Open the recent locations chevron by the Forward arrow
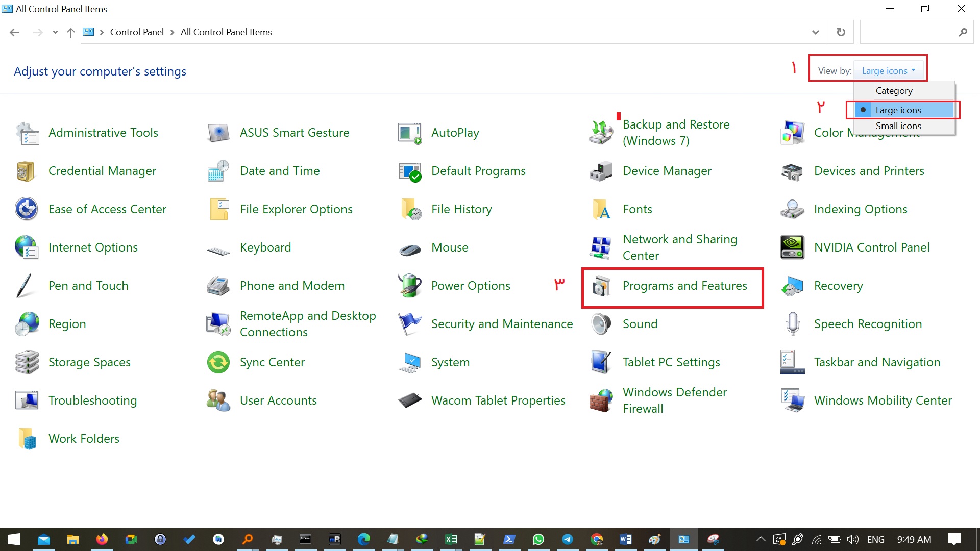This screenshot has width=980, height=551. pos(55,32)
